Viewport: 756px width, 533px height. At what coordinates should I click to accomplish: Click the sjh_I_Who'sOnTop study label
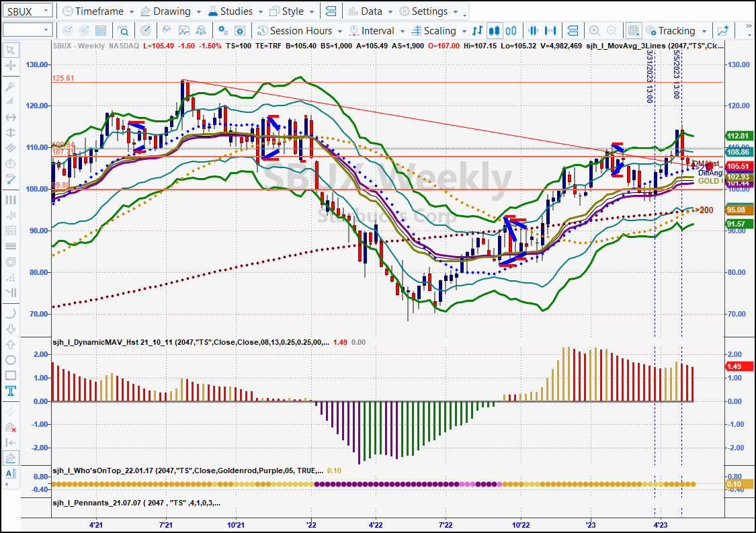click(187, 470)
